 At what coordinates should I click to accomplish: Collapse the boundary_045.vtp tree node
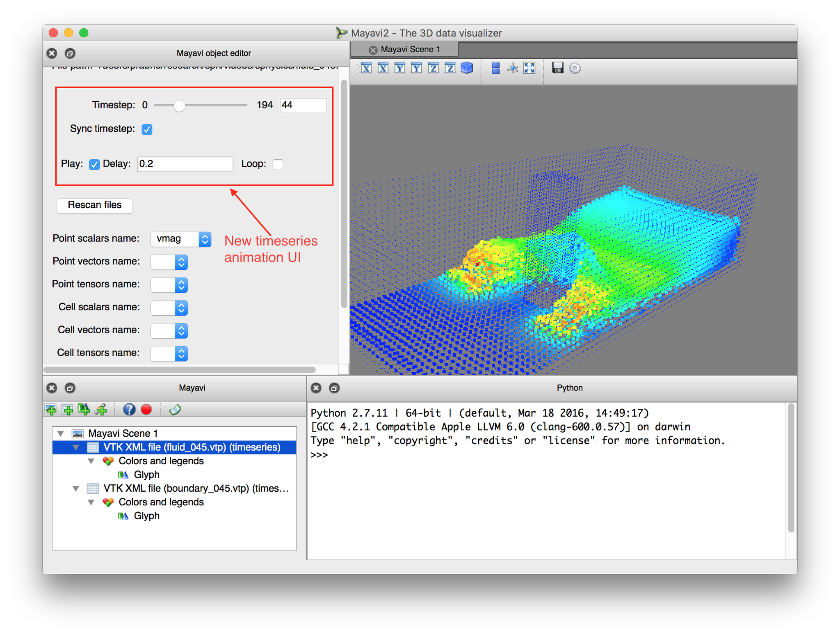point(76,488)
